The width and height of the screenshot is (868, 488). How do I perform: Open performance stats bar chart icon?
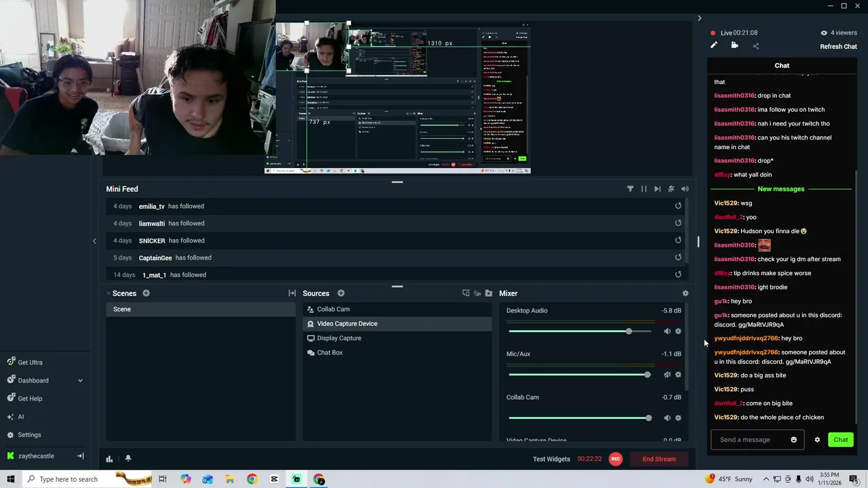point(109,459)
